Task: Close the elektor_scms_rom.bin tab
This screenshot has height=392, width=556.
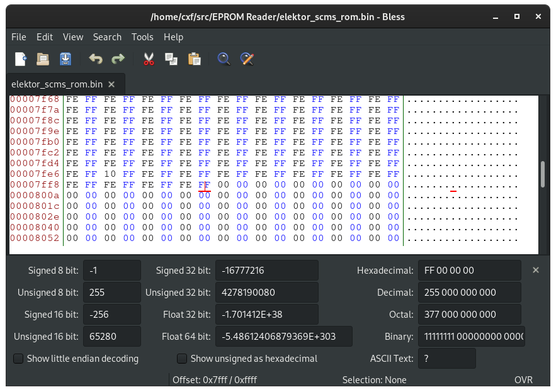Action: pos(111,84)
